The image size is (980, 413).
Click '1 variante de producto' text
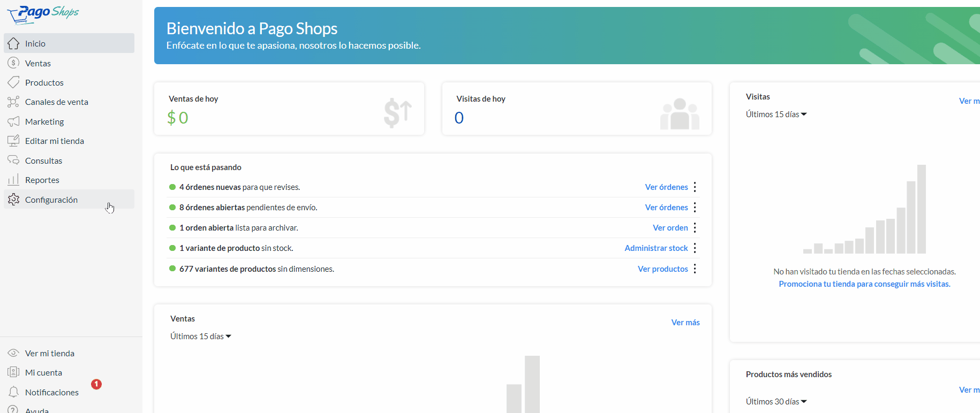[220, 248]
